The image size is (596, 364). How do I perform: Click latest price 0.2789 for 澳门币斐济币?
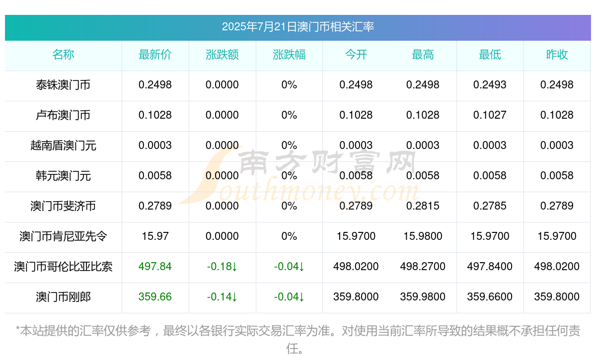pyautogui.click(x=155, y=206)
